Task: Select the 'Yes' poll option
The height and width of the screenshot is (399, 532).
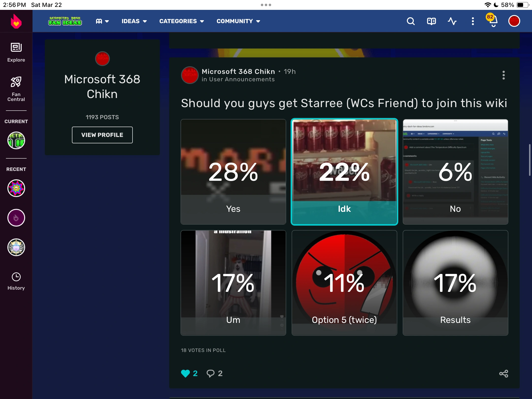Action: click(233, 172)
